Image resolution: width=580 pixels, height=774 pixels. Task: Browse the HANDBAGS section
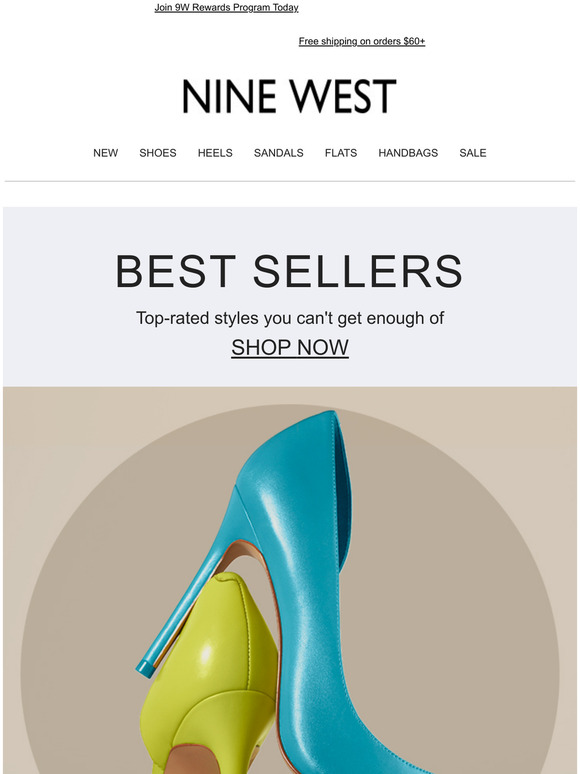coord(408,153)
